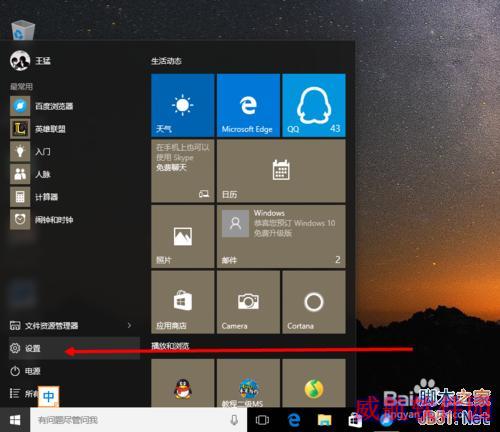Viewport: 500px width, 432px height.
Task: Open Task View on the taskbar
Action: tap(262, 420)
